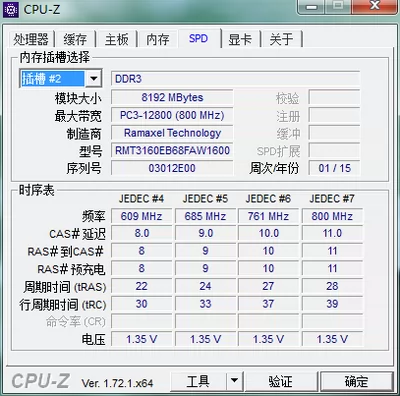The image size is (400, 396).
Task: Minimize the CPU-Z window
Action: [x=312, y=7]
